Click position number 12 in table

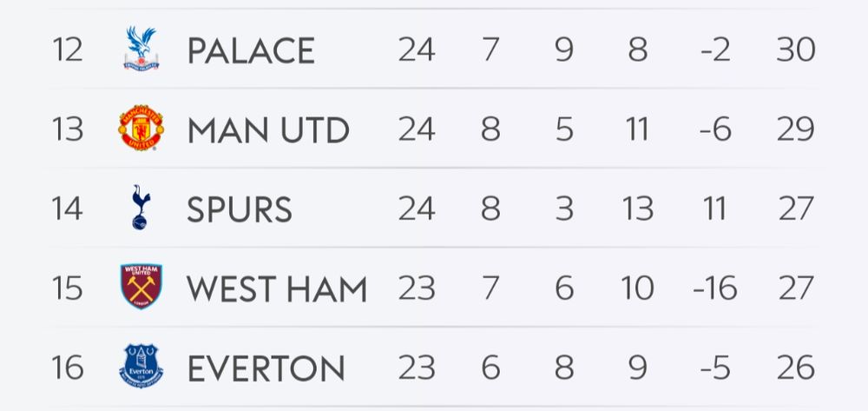point(67,50)
